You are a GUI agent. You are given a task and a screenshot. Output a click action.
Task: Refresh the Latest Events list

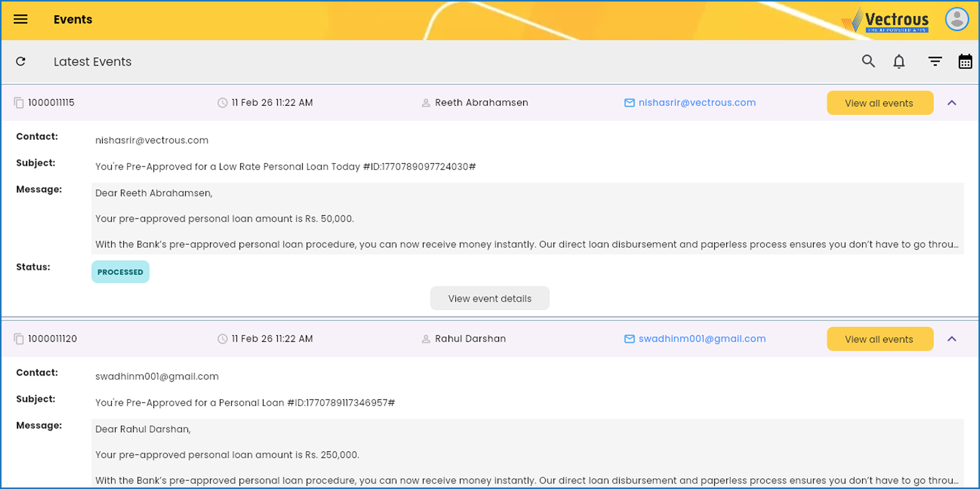pos(21,61)
